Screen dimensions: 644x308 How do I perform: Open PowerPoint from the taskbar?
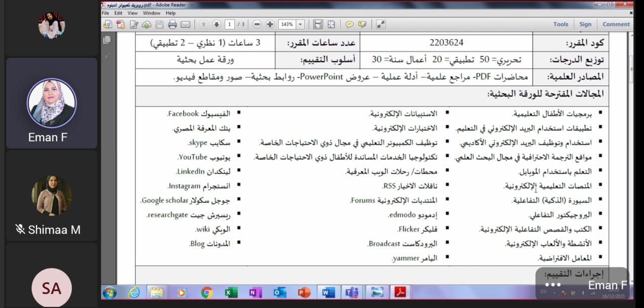click(x=303, y=292)
